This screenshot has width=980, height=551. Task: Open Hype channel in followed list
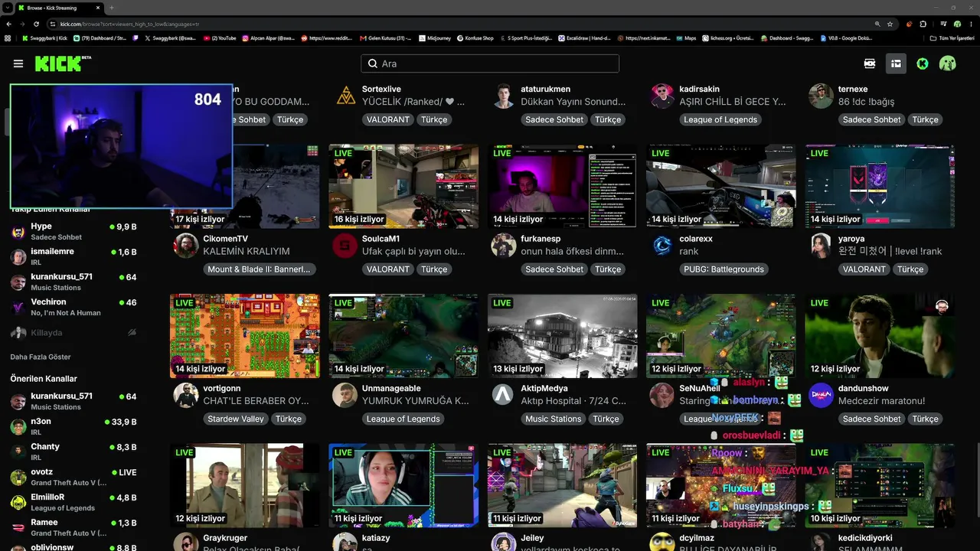(73, 231)
